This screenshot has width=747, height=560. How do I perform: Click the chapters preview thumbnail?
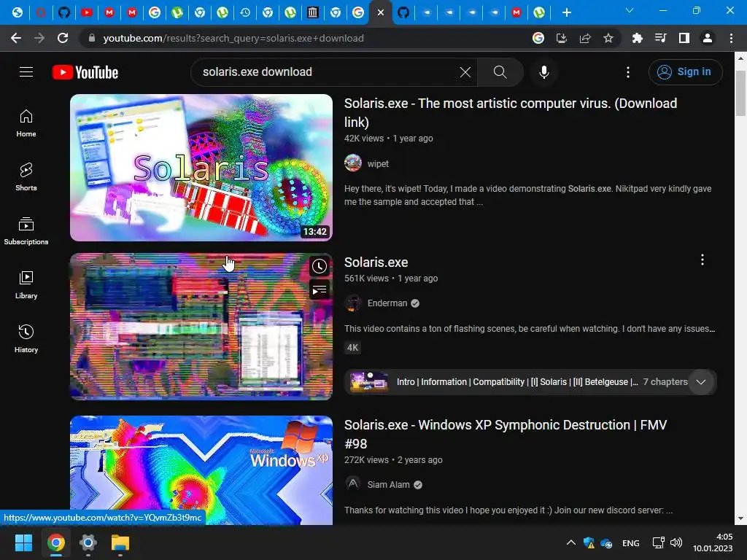tap(368, 382)
